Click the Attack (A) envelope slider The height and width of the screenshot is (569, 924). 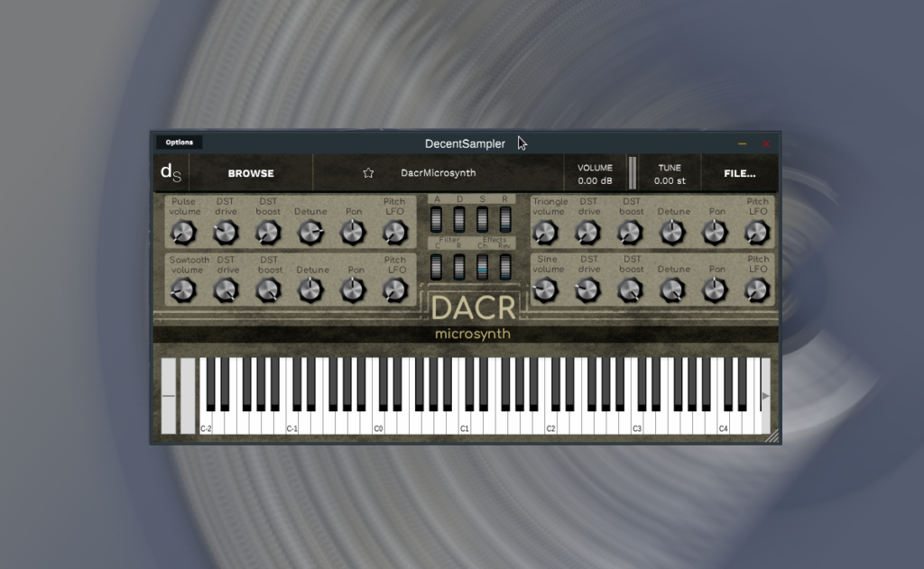click(436, 220)
